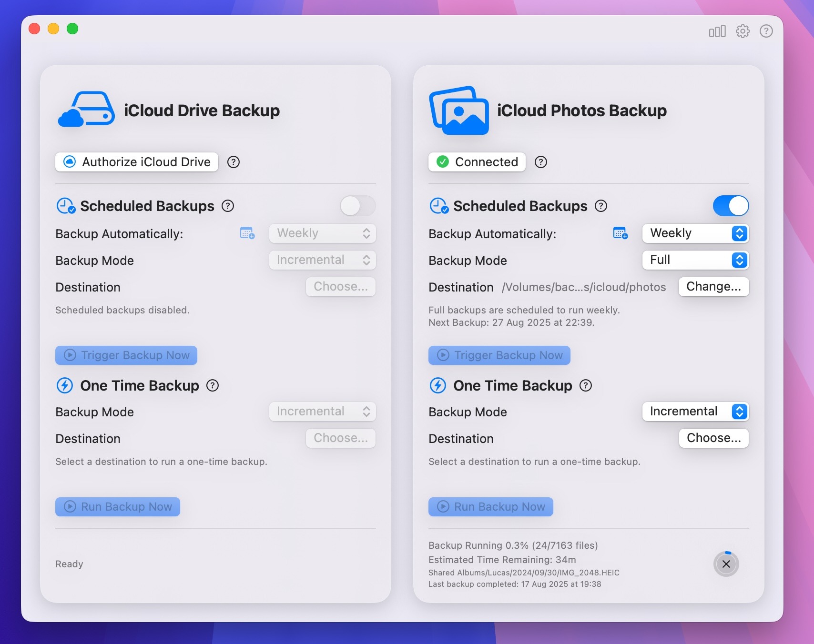The height and width of the screenshot is (644, 814).
Task: Open scheduled Incremental mode dropdown, Drive panel
Action: [323, 260]
